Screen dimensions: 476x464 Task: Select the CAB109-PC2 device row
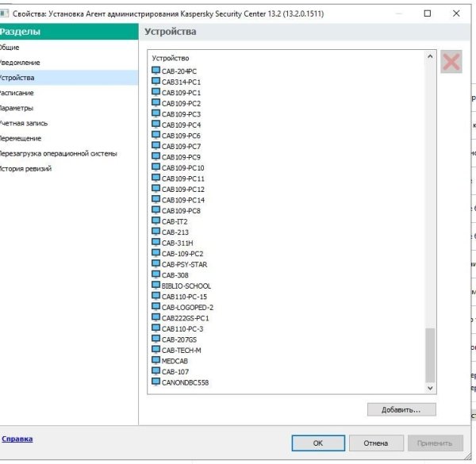(x=176, y=103)
